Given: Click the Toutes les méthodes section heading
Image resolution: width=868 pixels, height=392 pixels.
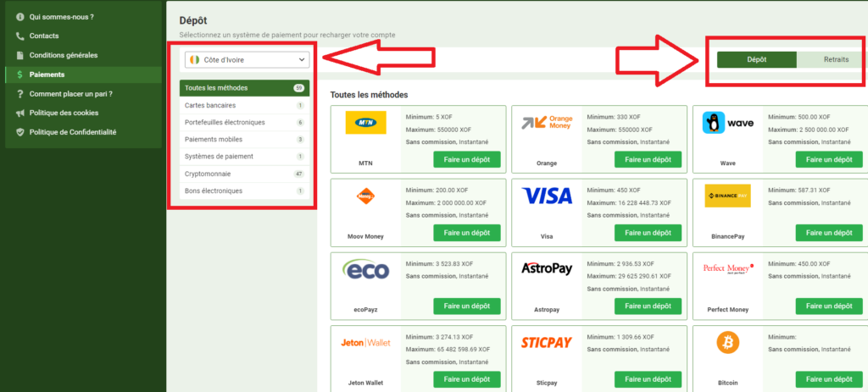Looking at the screenshot, I should pos(370,95).
